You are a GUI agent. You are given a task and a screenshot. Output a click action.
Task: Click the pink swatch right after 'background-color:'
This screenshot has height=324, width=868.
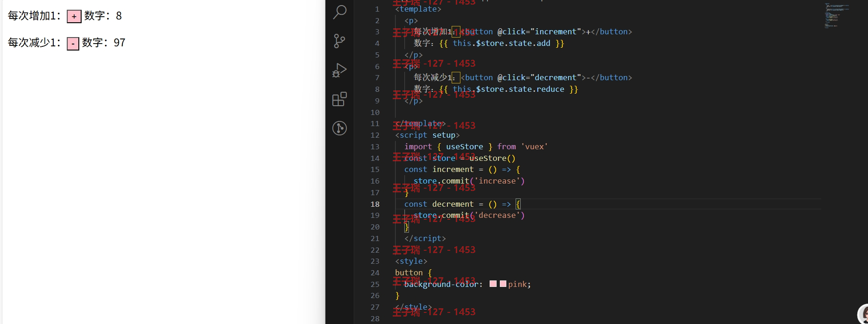point(493,284)
